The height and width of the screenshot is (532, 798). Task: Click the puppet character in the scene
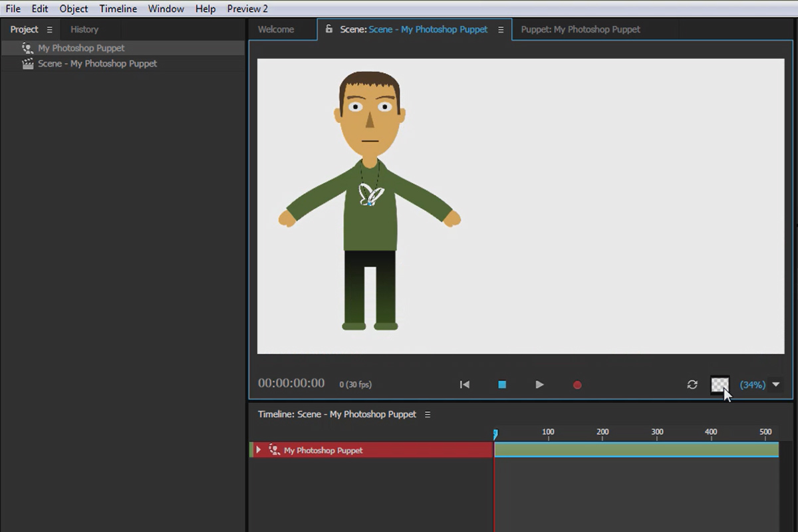tap(370, 199)
